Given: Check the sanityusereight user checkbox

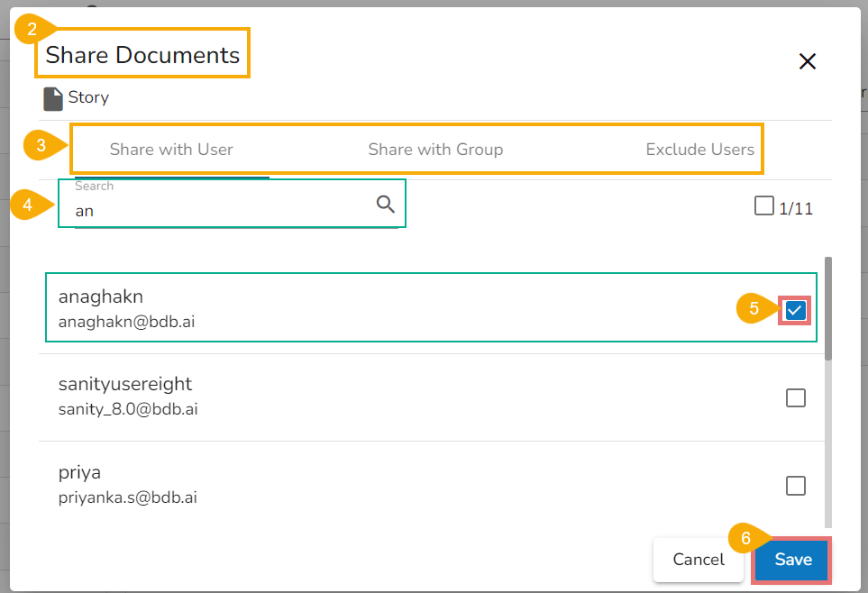Looking at the screenshot, I should coord(796,397).
